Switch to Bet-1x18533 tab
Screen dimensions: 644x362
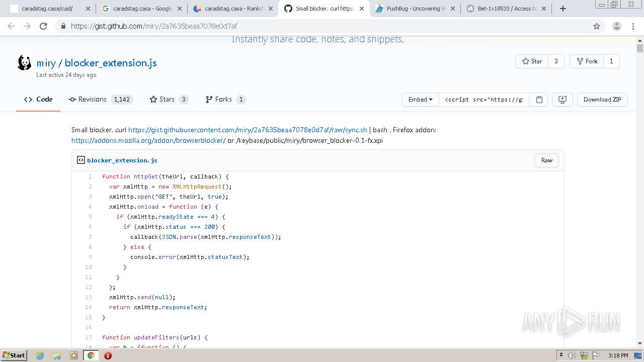tap(507, 9)
